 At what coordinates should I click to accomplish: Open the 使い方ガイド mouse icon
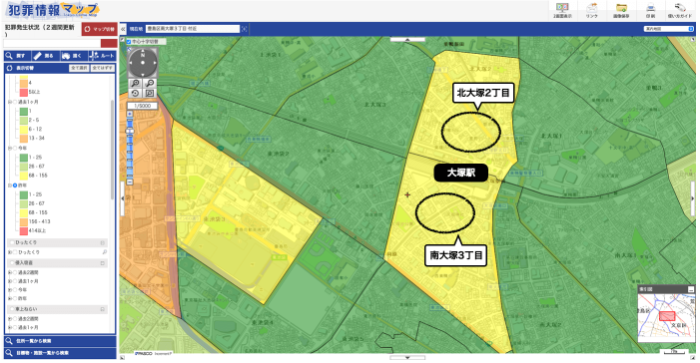(679, 10)
